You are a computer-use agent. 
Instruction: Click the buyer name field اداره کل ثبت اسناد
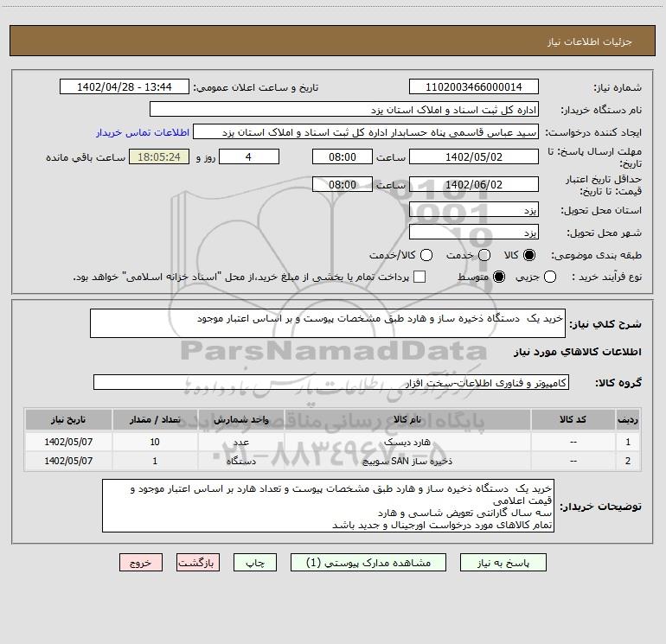click(x=344, y=109)
